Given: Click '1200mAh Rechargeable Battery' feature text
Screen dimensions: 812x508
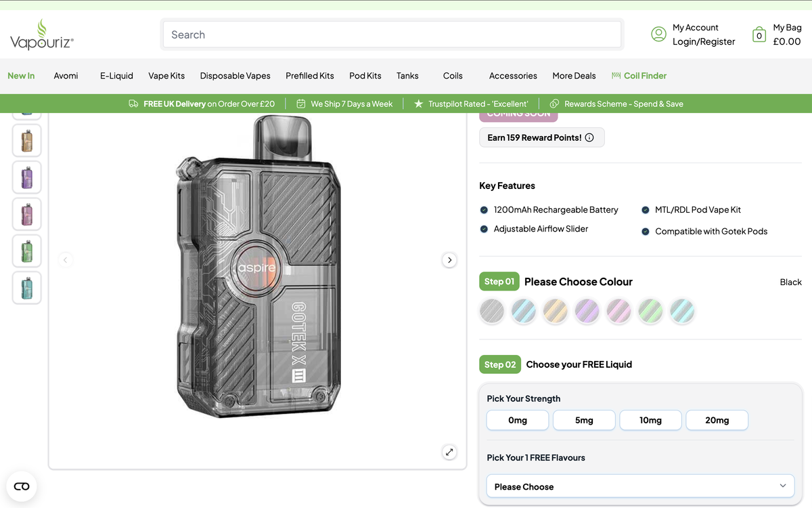Looking at the screenshot, I should click(x=556, y=210).
